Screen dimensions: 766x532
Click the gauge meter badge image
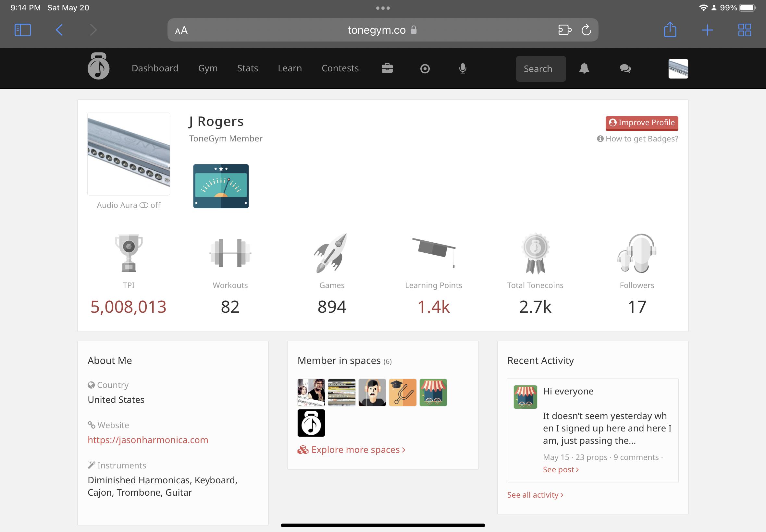pos(220,186)
